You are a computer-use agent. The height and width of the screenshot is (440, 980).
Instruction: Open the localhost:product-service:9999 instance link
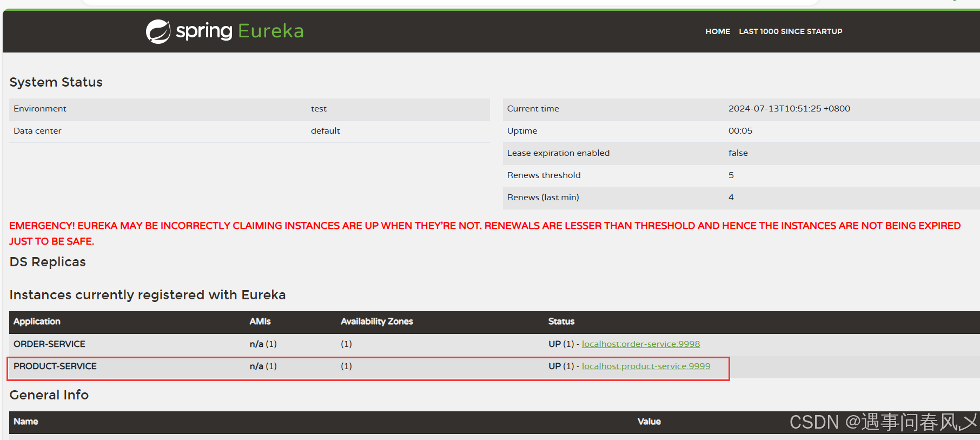646,366
